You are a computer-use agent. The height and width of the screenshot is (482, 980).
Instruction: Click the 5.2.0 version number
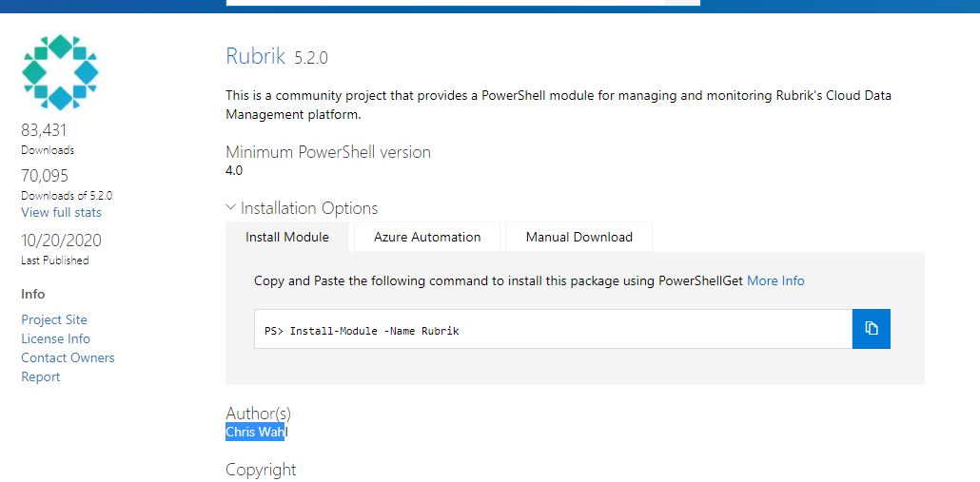[310, 58]
